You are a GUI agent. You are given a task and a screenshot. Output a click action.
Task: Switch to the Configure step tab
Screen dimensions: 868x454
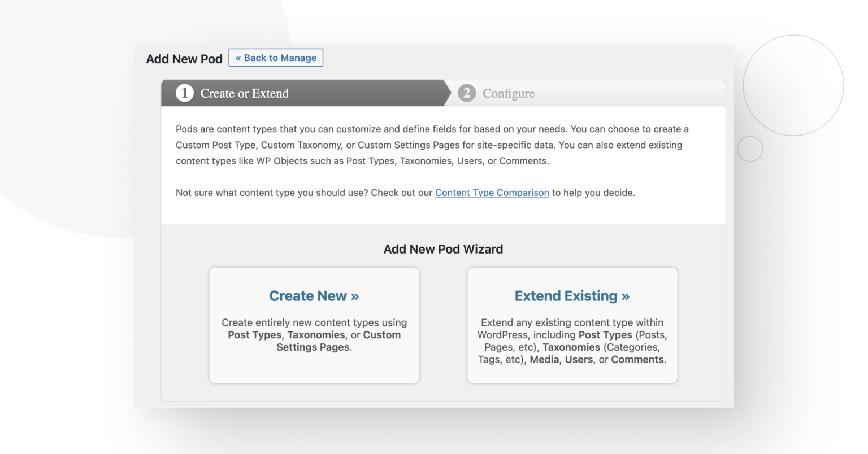[508, 94]
